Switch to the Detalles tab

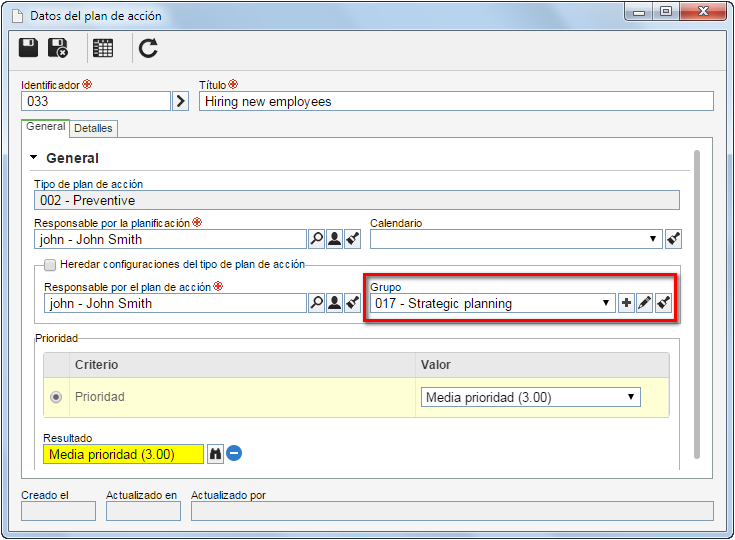[93, 128]
